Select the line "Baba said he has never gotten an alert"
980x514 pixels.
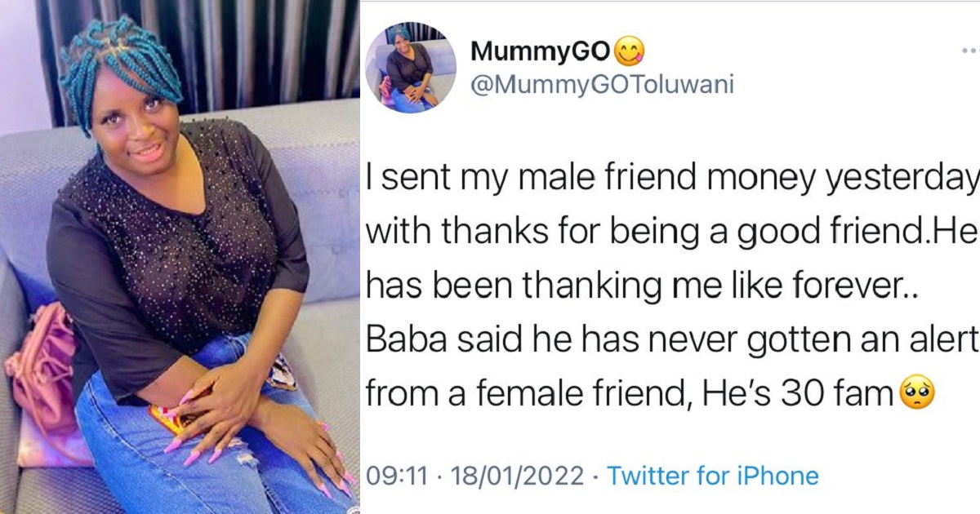click(671, 340)
